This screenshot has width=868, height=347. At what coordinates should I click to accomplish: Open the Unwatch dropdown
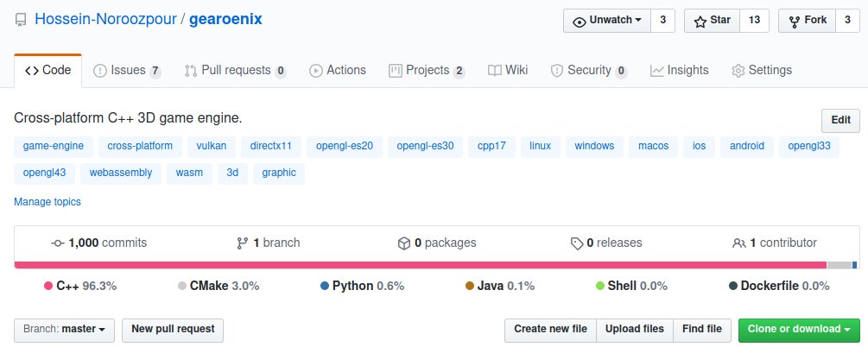(607, 21)
